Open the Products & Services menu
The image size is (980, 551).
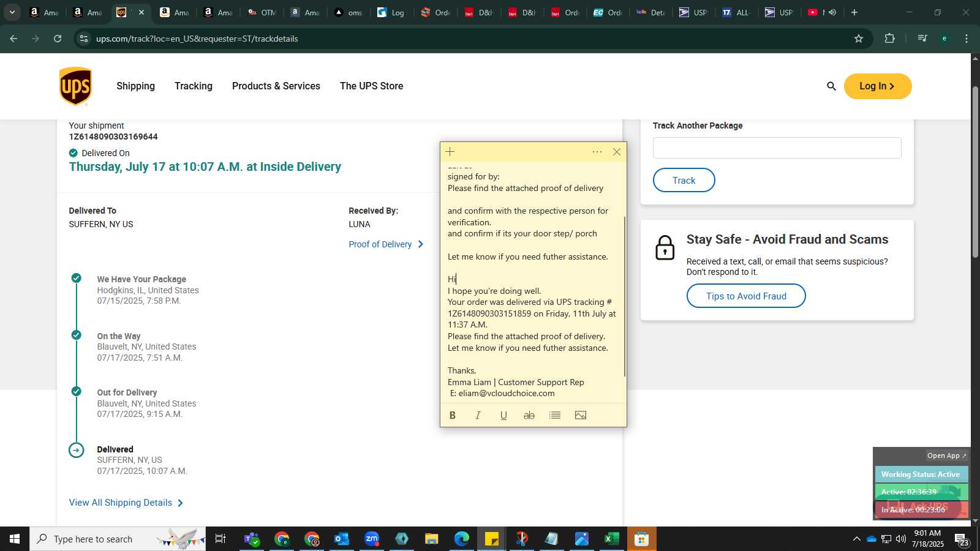pos(276,86)
